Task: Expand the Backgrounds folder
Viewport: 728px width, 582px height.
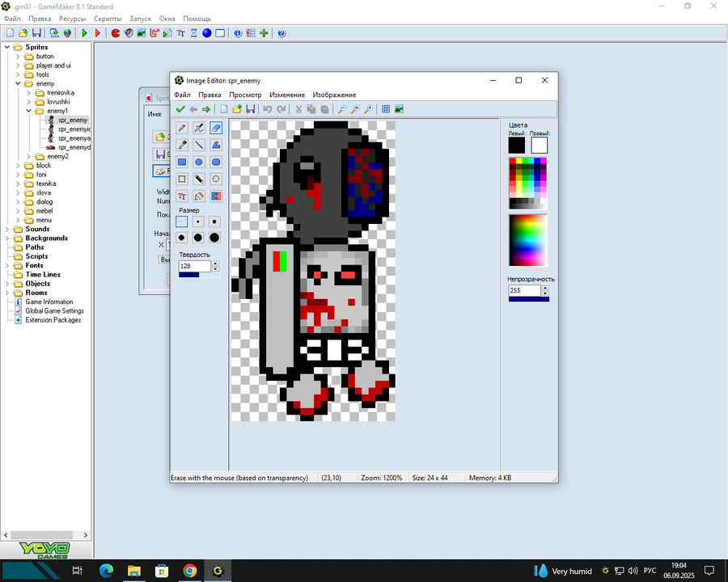Action: pos(7,238)
